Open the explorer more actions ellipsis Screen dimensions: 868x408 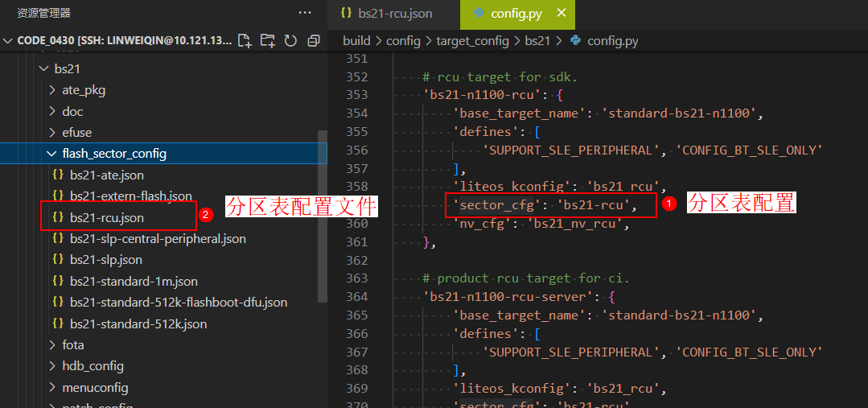click(305, 13)
